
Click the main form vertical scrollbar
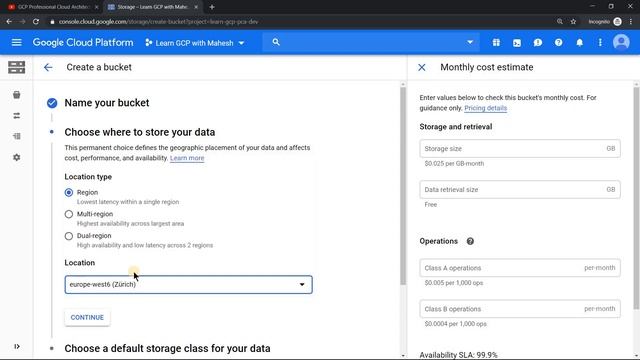pos(403,186)
